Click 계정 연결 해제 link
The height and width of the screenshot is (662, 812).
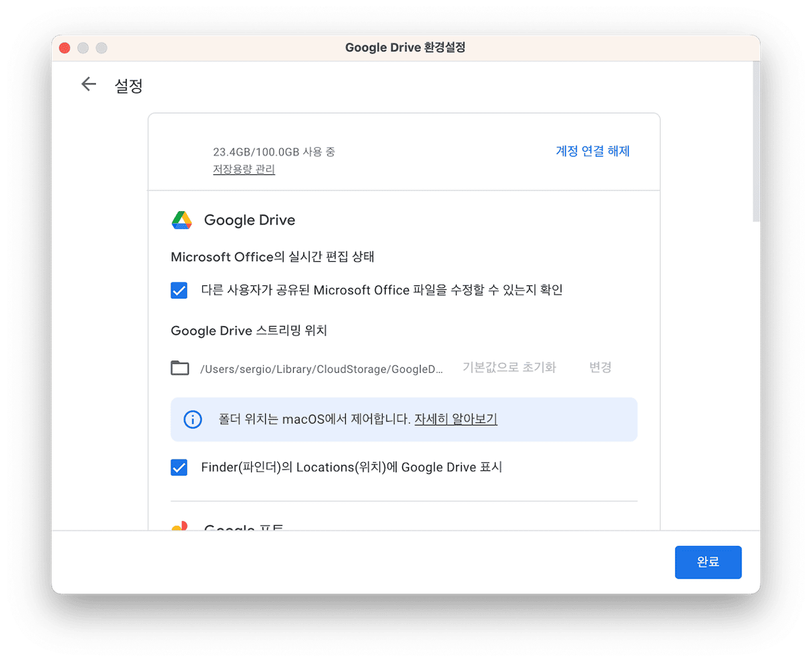point(593,152)
